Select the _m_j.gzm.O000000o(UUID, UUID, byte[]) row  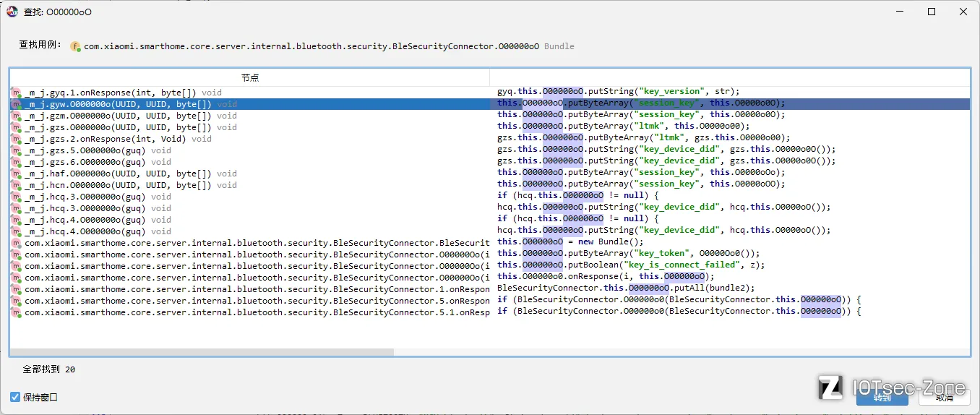(130, 116)
